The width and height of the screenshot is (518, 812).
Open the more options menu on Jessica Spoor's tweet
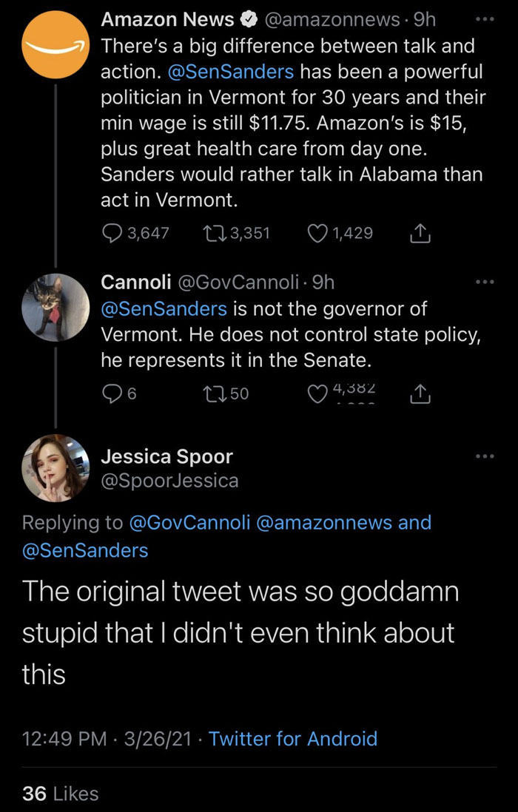pyautogui.click(x=485, y=456)
